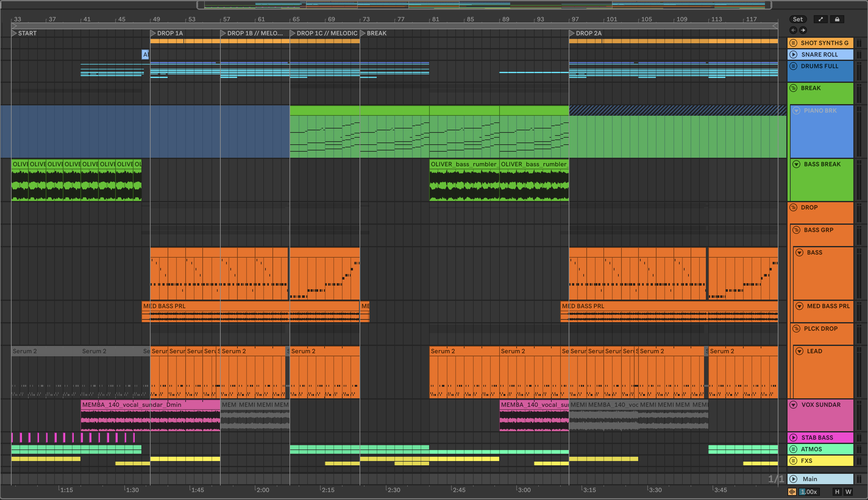Select the first OLIVER_bass_rumbler clip at bar 81
Viewport: 868px width, 500px height.
tap(464, 180)
